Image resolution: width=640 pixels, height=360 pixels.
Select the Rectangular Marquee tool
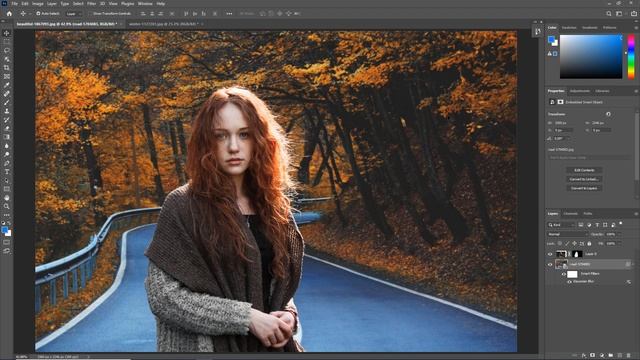(7, 42)
